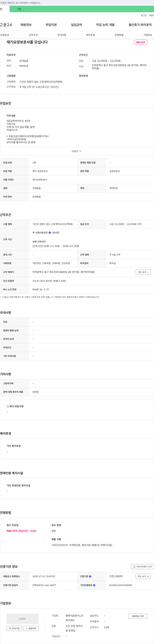Click the 로그인 link
The image size is (154, 644).
[x=144, y=15]
